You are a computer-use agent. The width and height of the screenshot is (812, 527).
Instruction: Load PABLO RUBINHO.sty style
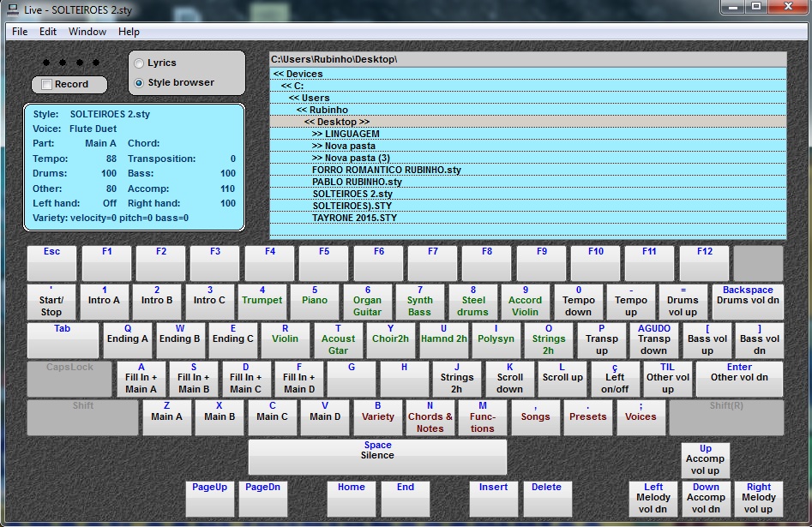(527, 182)
